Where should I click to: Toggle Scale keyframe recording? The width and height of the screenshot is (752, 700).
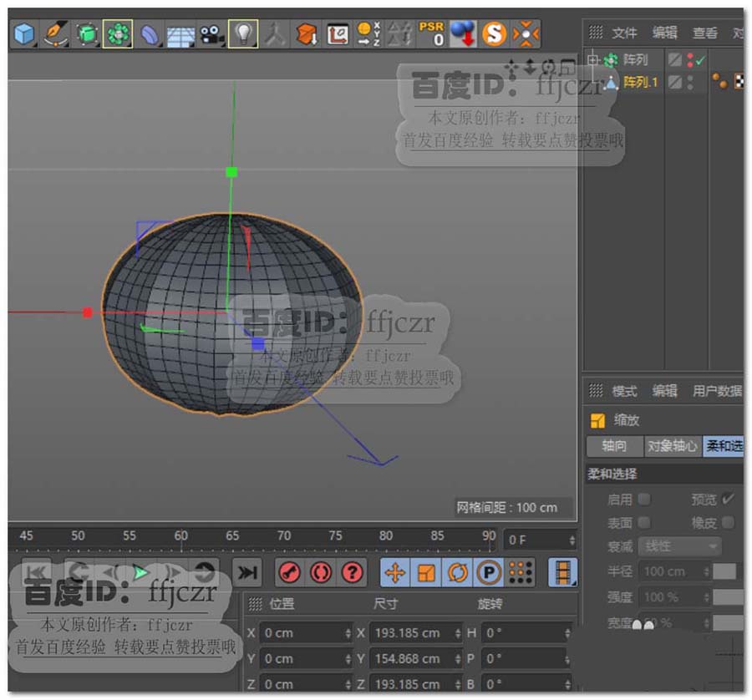426,572
